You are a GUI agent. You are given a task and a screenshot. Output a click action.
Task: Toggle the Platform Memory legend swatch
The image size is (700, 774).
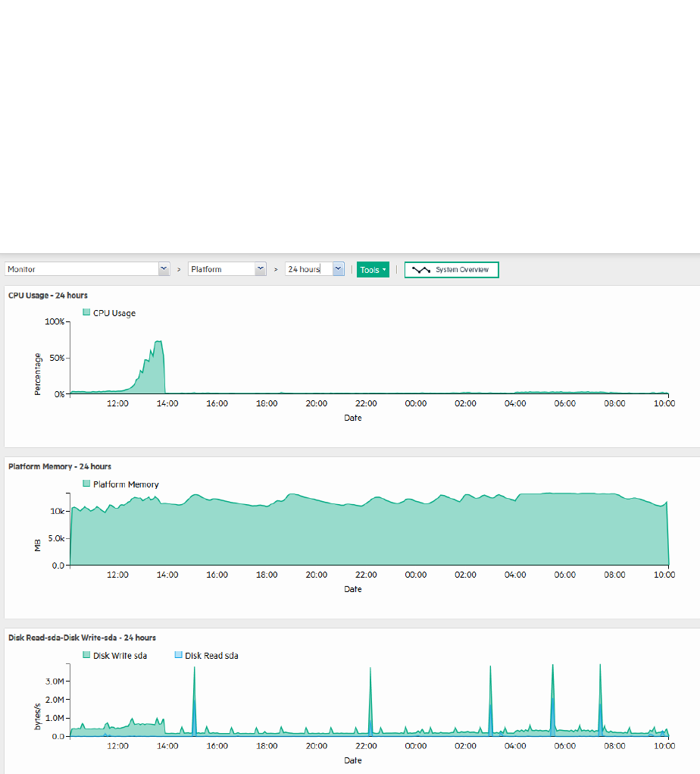click(x=86, y=484)
